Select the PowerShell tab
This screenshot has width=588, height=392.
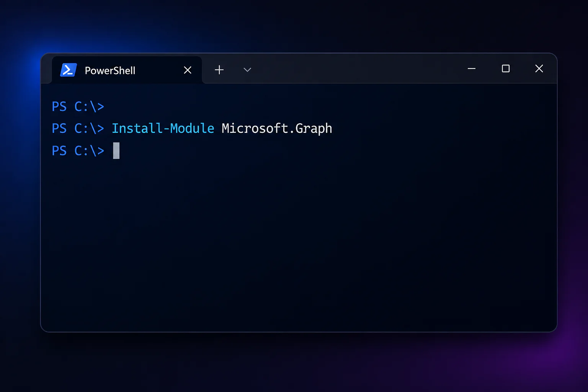[x=127, y=70]
